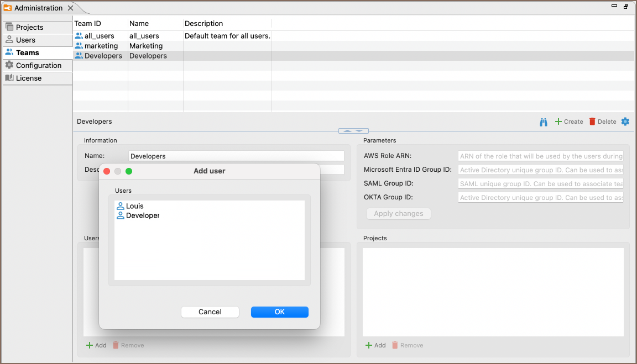Click the AWS Role ARN field
This screenshot has width=637, height=364.
pyautogui.click(x=540, y=156)
